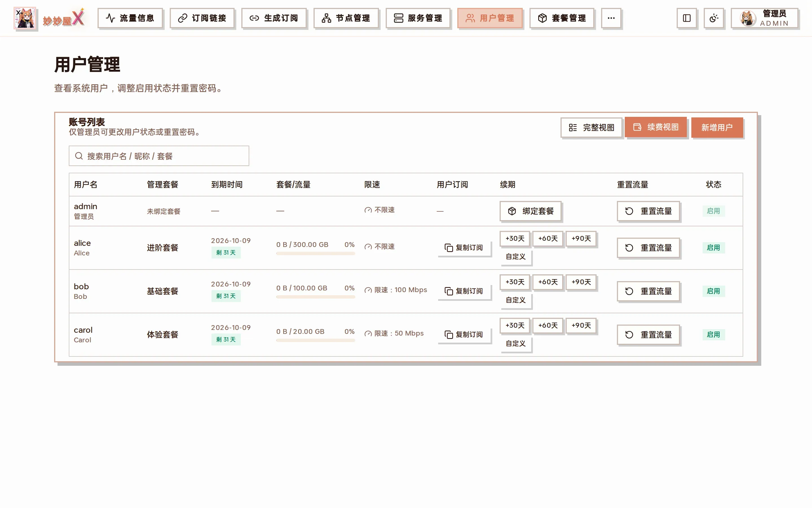Open the 流量信息 nav tab
The image size is (812, 508).
point(130,18)
